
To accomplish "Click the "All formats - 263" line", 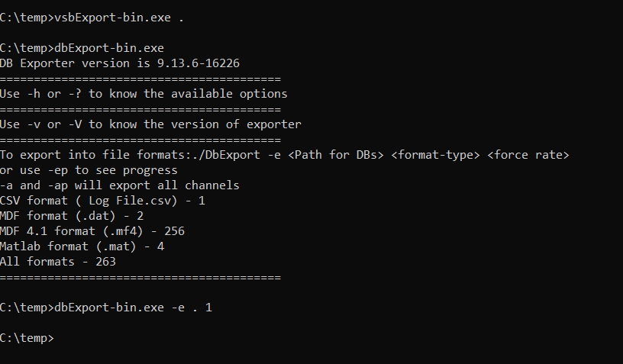I will coord(58,261).
